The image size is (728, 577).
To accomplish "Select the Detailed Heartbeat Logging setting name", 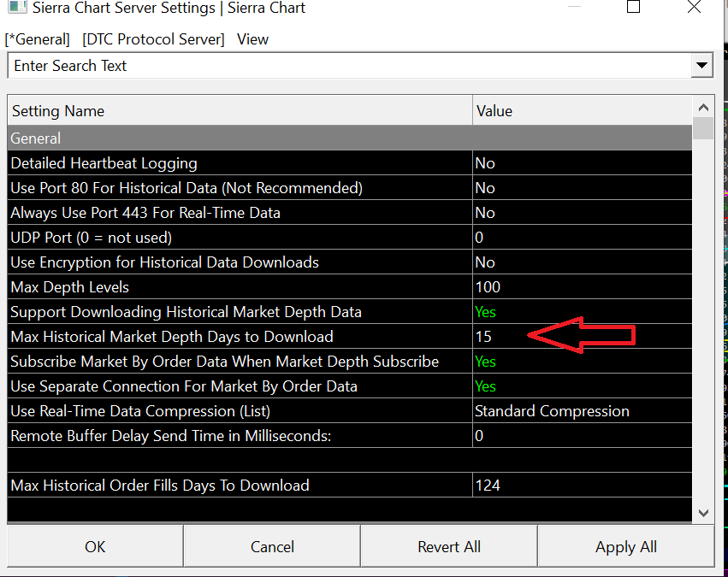I will 240,162.
